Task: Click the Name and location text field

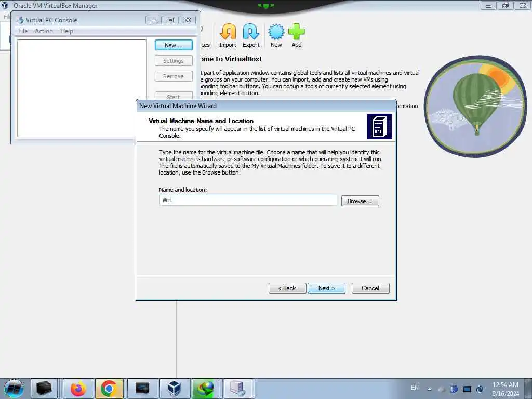Action: pos(248,200)
